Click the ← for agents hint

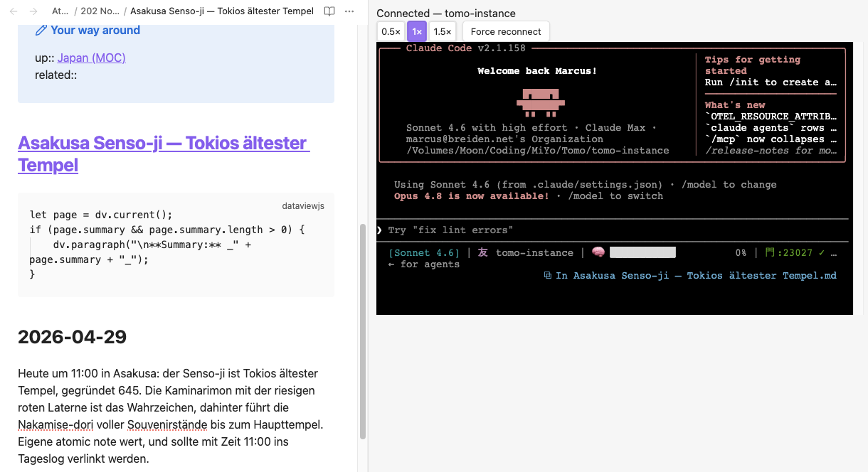pyautogui.click(x=424, y=264)
